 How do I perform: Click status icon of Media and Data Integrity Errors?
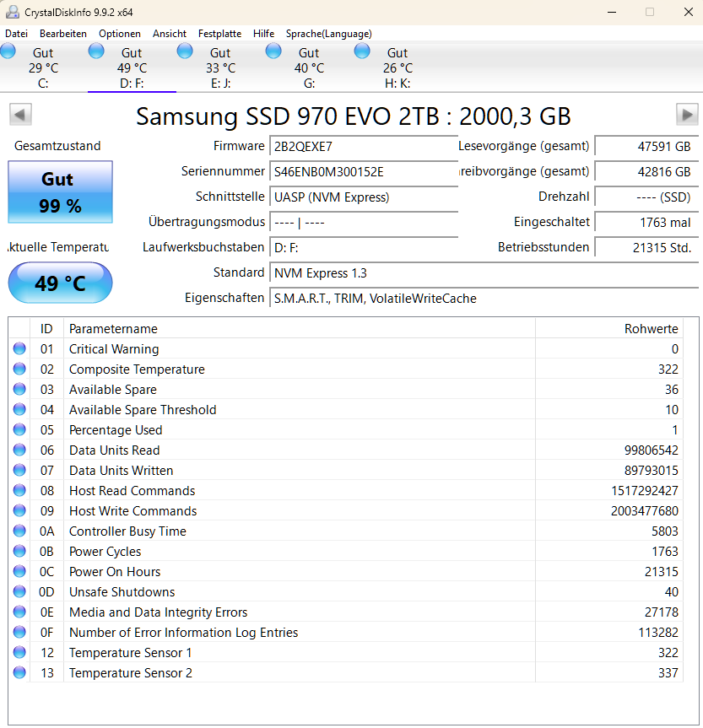coord(19,612)
